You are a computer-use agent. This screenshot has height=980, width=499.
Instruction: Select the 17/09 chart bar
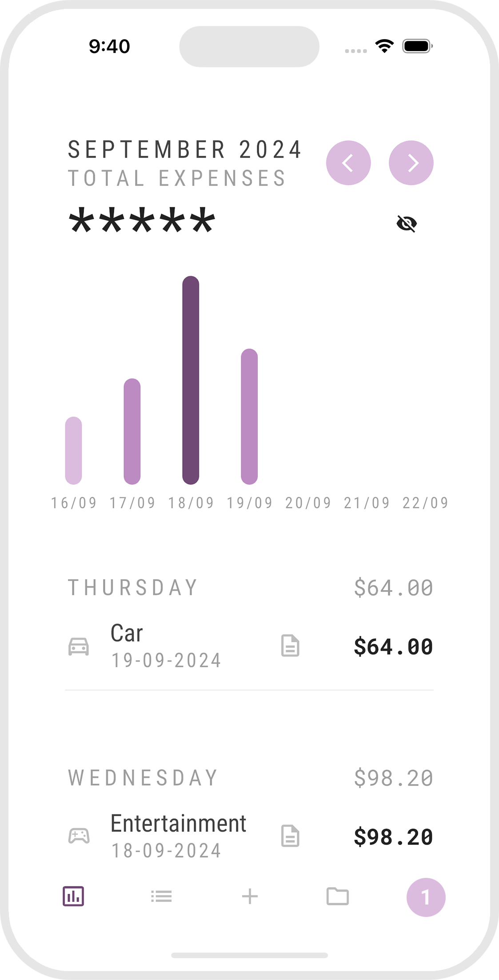click(132, 431)
